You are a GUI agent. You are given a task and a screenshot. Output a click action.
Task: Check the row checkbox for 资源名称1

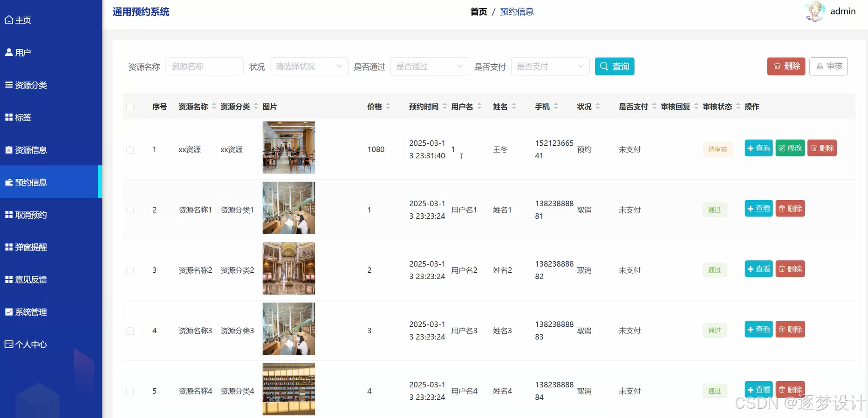pos(130,210)
